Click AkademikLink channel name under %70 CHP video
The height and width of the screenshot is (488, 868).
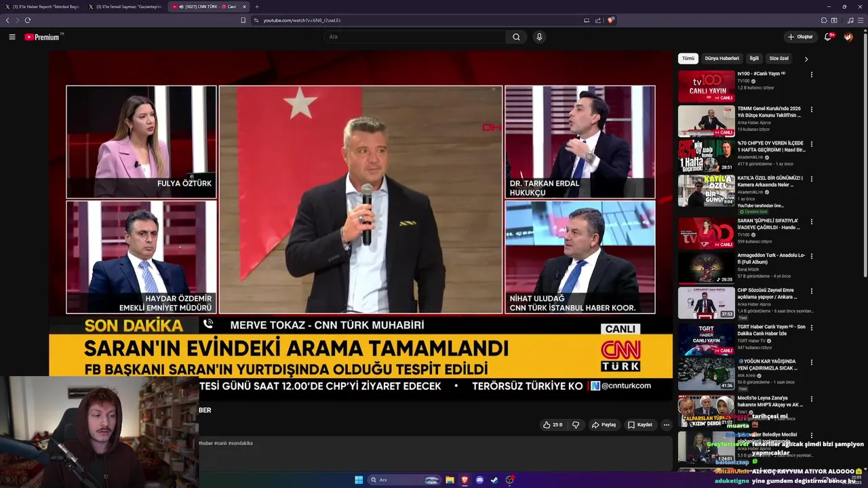pyautogui.click(x=750, y=157)
